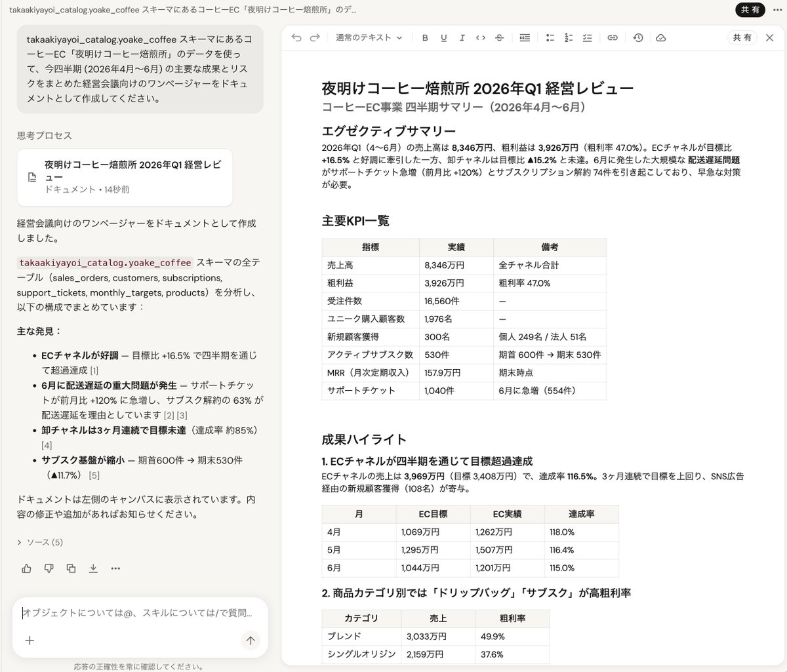Click the 指標 column header in KPI table
The height and width of the screenshot is (672, 787).
pyautogui.click(x=371, y=247)
